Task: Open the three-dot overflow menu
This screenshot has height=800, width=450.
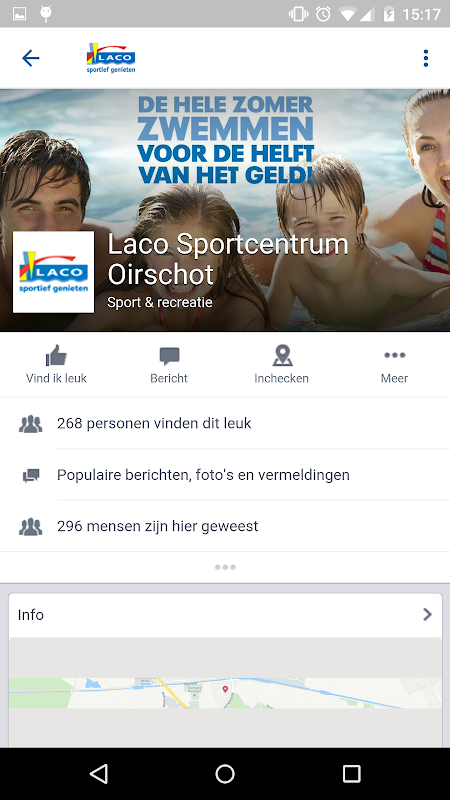Action: pos(426,58)
